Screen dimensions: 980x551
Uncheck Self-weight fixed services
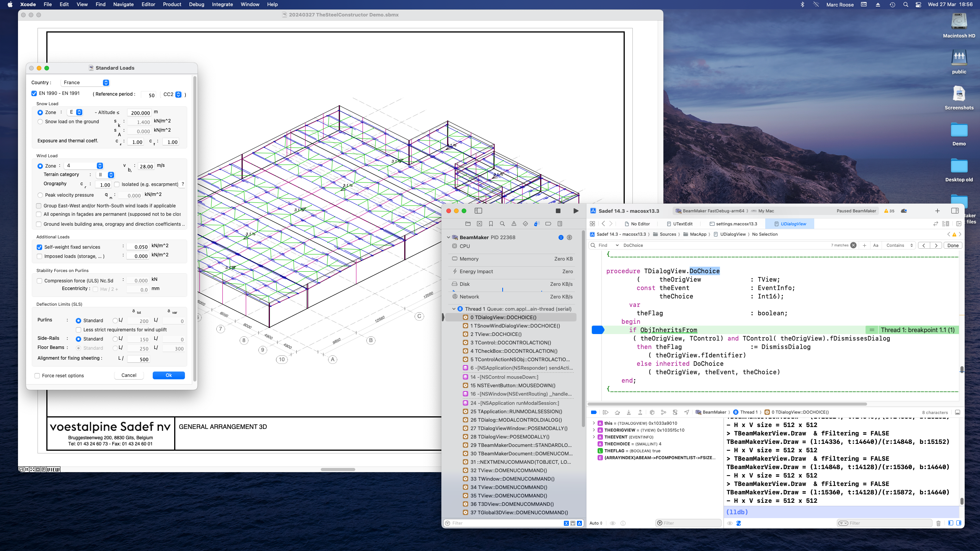click(x=39, y=247)
